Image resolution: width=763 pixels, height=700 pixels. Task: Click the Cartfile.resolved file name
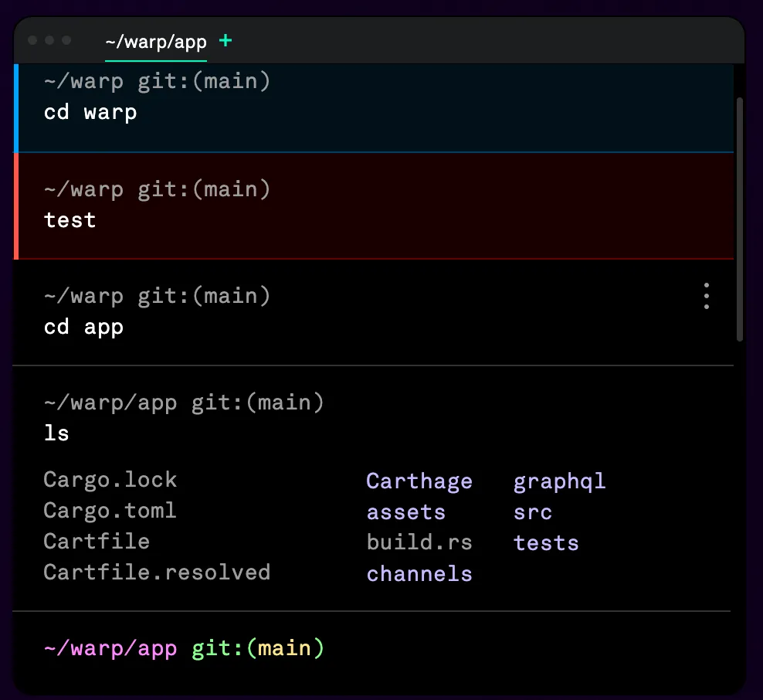(x=157, y=572)
